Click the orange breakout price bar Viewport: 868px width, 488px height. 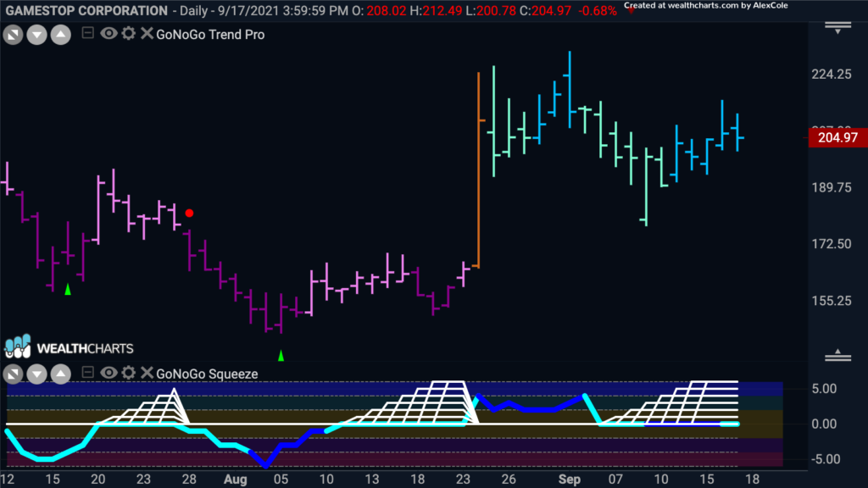[x=479, y=169]
